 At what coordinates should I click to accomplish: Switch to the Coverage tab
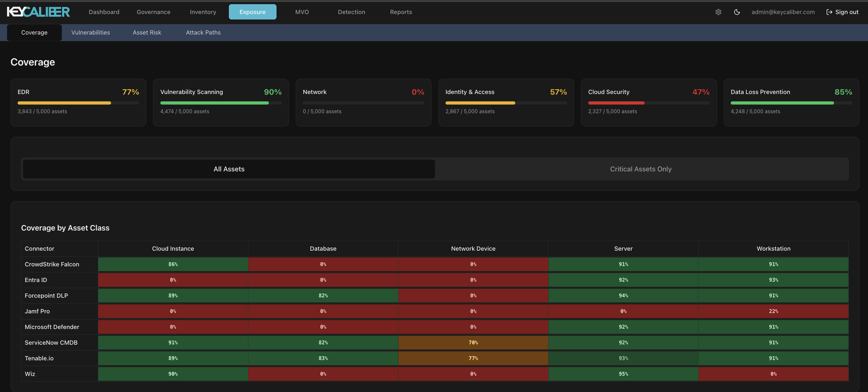pyautogui.click(x=34, y=33)
